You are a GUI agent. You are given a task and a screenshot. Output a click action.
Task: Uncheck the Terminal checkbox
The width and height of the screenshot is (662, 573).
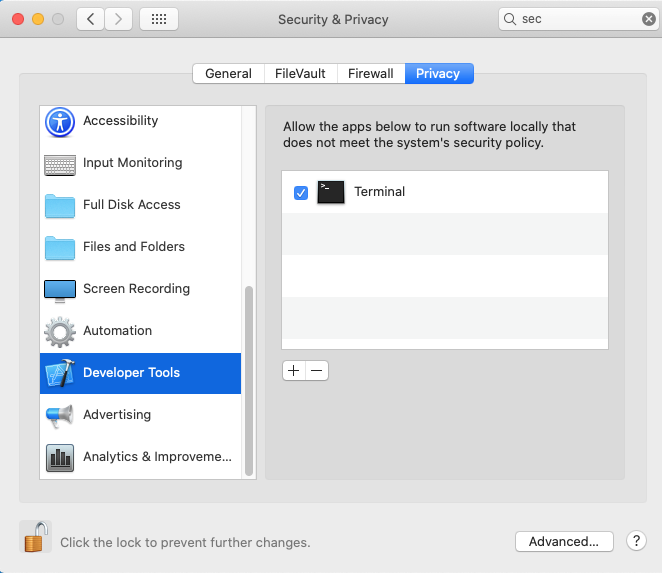coord(301,193)
